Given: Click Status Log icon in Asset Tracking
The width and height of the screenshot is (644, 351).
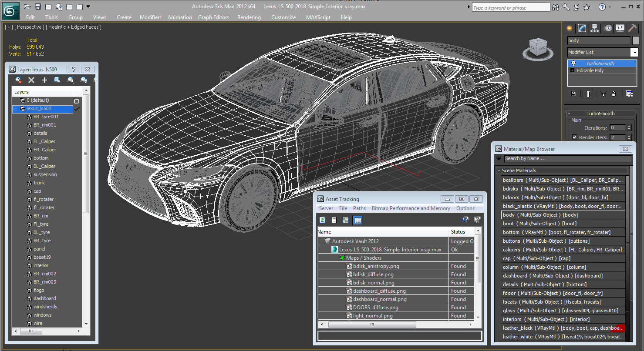Looking at the screenshot, I should click(x=334, y=220).
